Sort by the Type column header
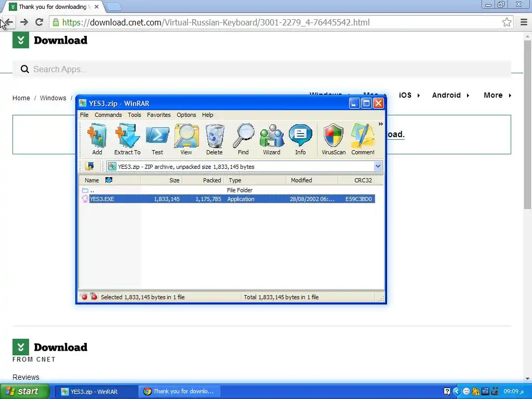 pos(255,180)
